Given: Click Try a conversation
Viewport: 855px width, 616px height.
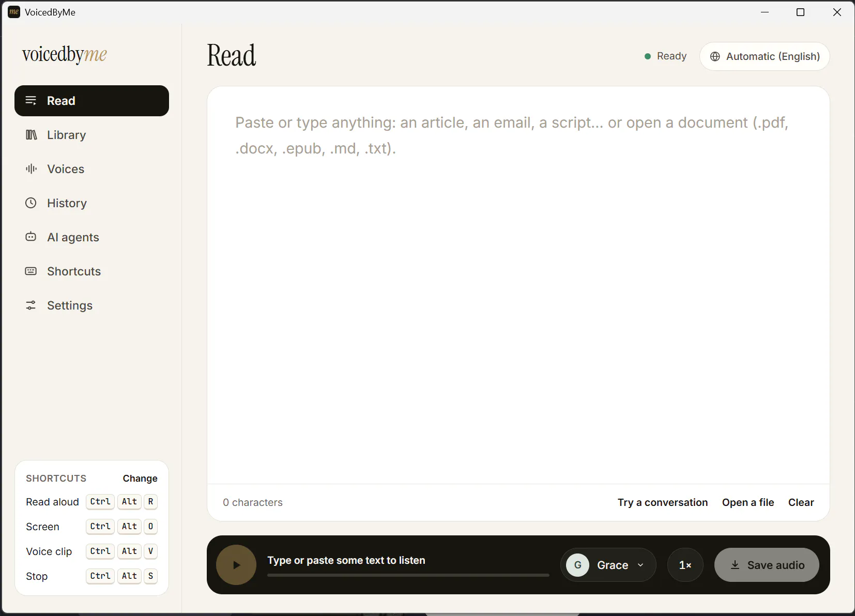Looking at the screenshot, I should [x=663, y=502].
